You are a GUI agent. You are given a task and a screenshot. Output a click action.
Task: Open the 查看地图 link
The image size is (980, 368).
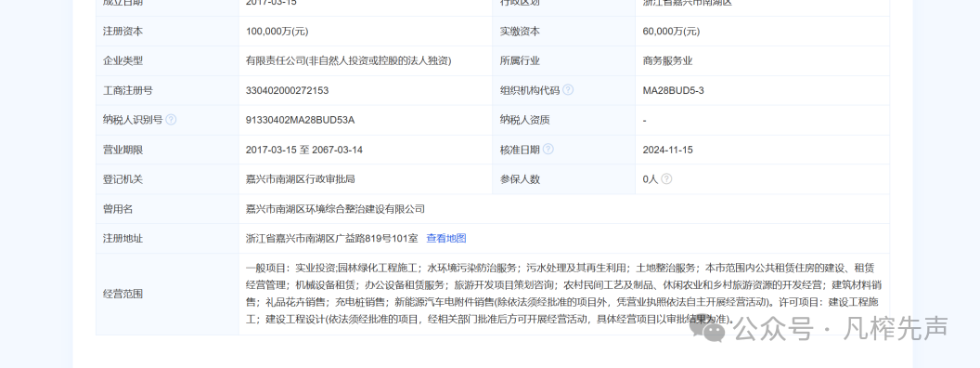point(446,239)
